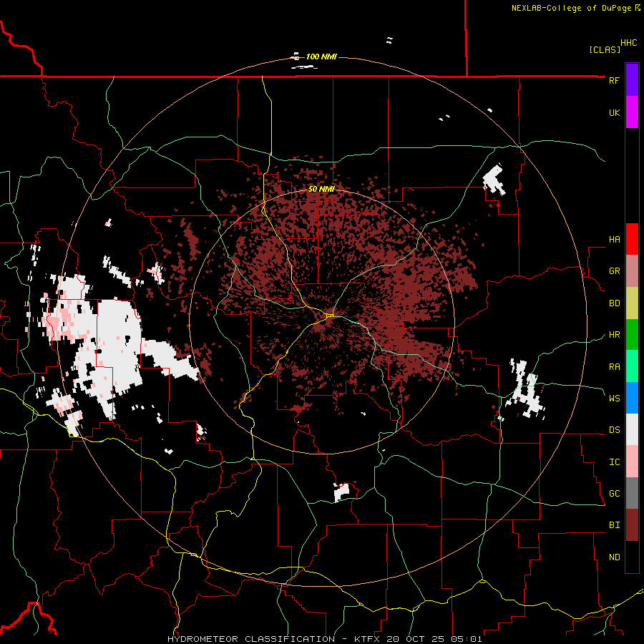Click the UK magenta legend swatch

(x=632, y=112)
